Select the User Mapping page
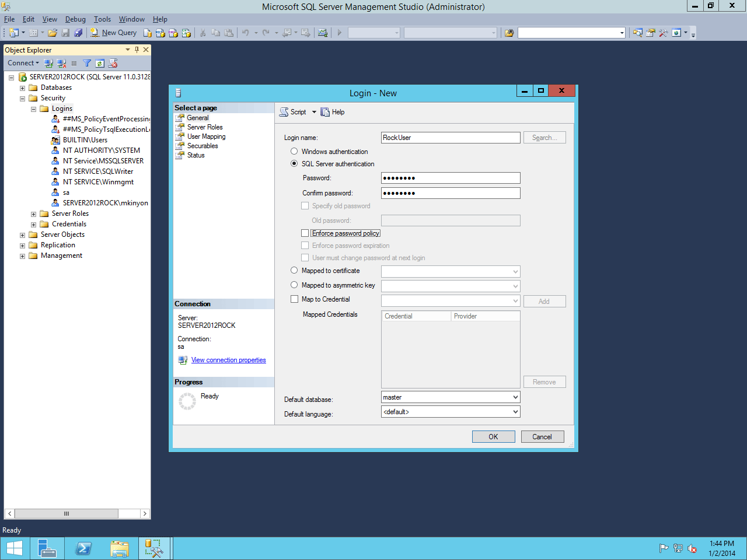Viewport: 747px width, 560px height. (206, 136)
